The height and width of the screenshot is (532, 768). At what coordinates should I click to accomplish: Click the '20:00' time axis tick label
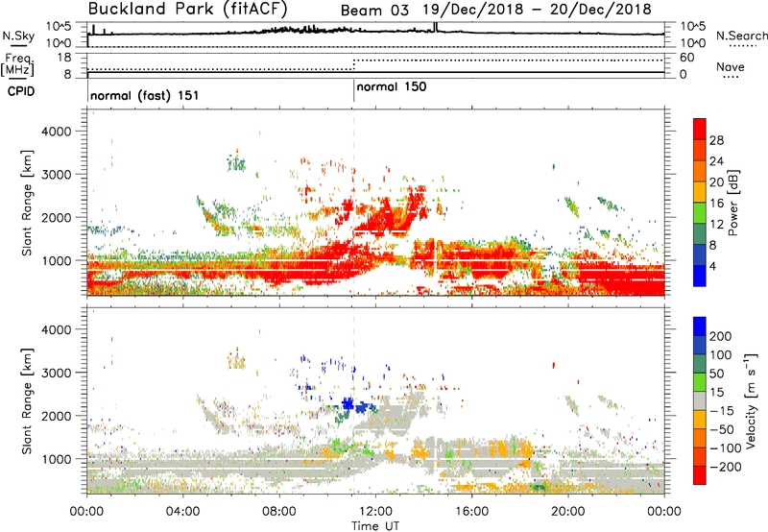tap(567, 512)
